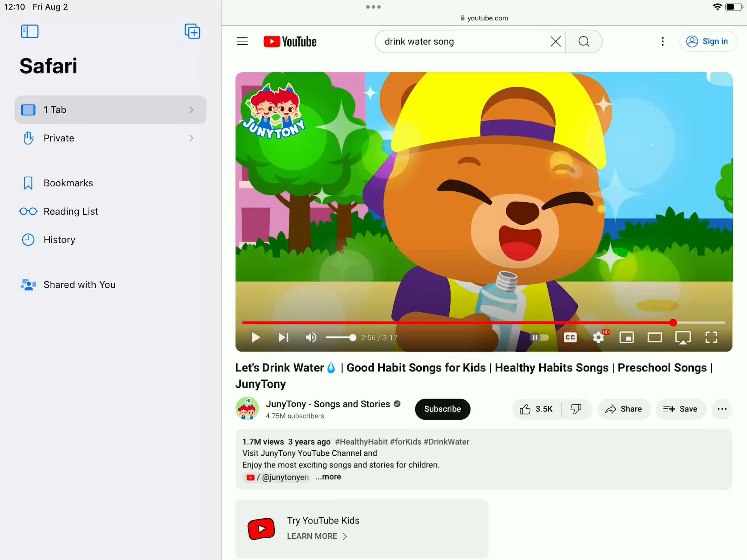Open the YouTube Kids logo icon

(261, 528)
